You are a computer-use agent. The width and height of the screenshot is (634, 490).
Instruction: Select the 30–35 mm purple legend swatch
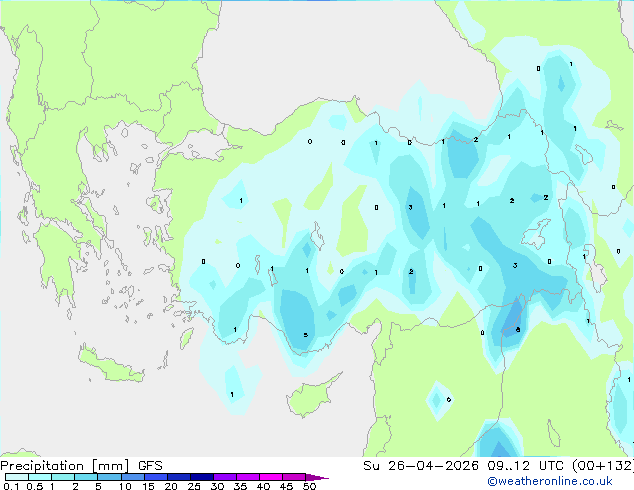tap(225, 477)
